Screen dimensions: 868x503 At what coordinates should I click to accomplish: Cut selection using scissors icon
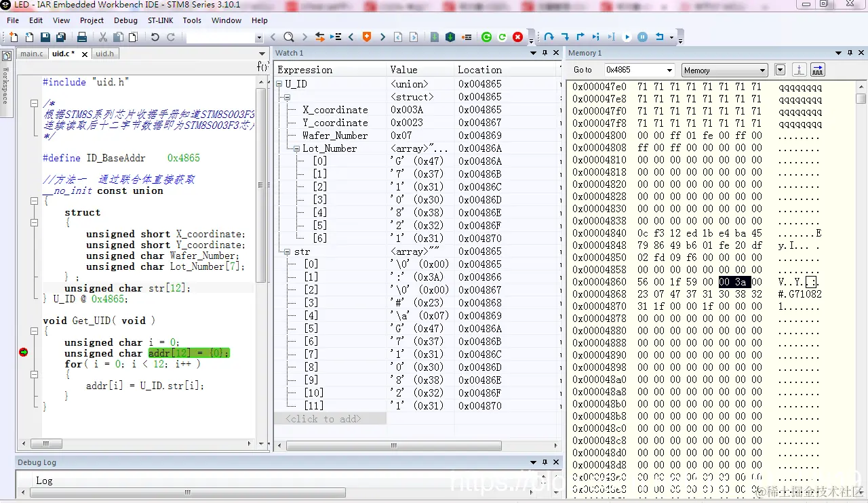[x=103, y=37]
